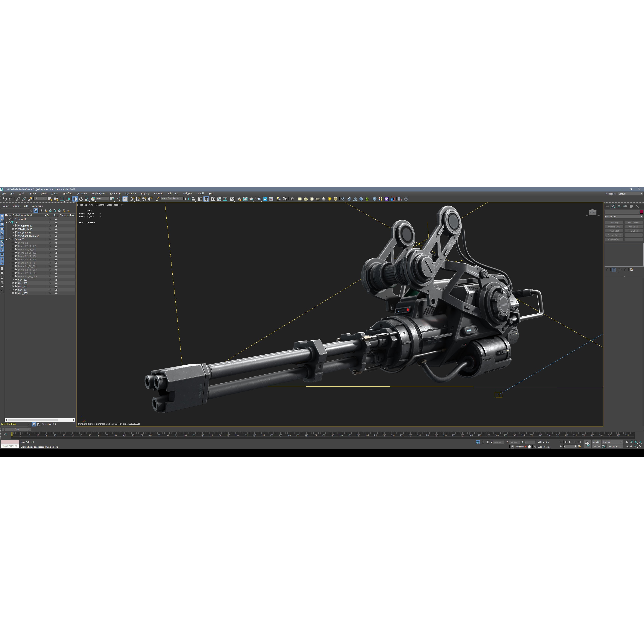Image resolution: width=644 pixels, height=644 pixels.
Task: Open the Rendering menu
Action: click(115, 193)
